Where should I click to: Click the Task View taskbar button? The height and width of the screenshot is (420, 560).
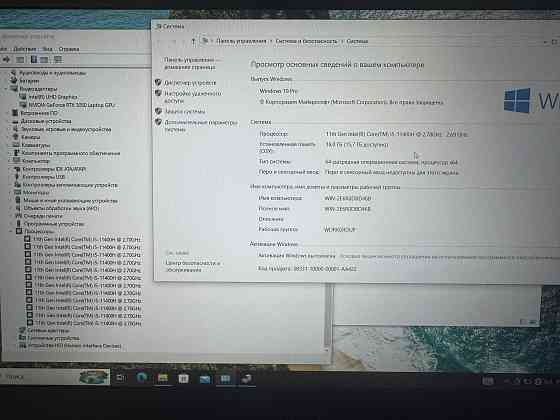(x=120, y=378)
